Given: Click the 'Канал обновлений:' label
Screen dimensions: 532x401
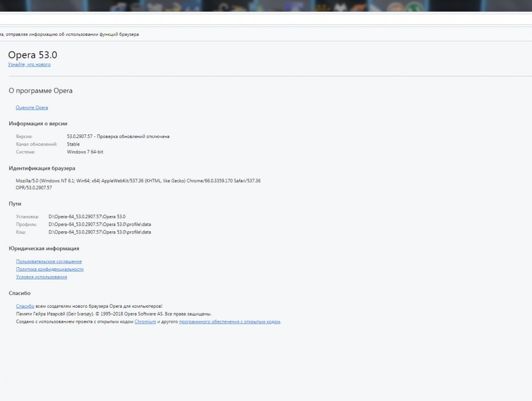Looking at the screenshot, I should pos(37,144).
